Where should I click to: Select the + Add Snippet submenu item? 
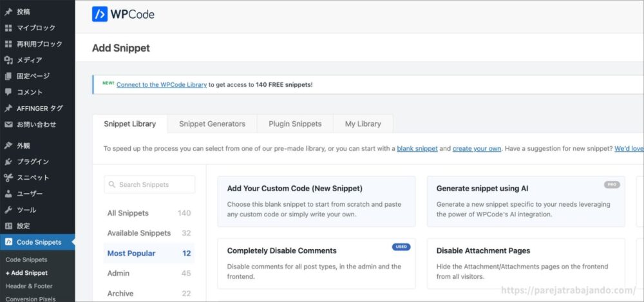pos(26,273)
